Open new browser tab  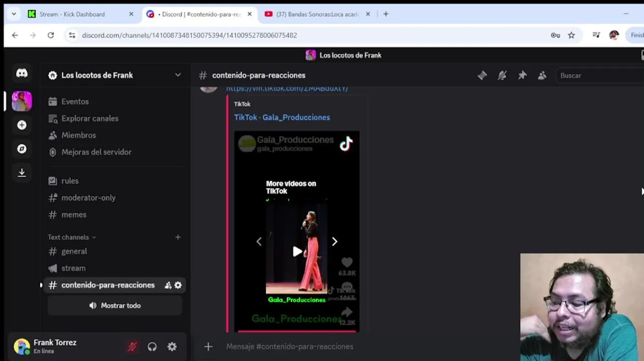pos(386,14)
